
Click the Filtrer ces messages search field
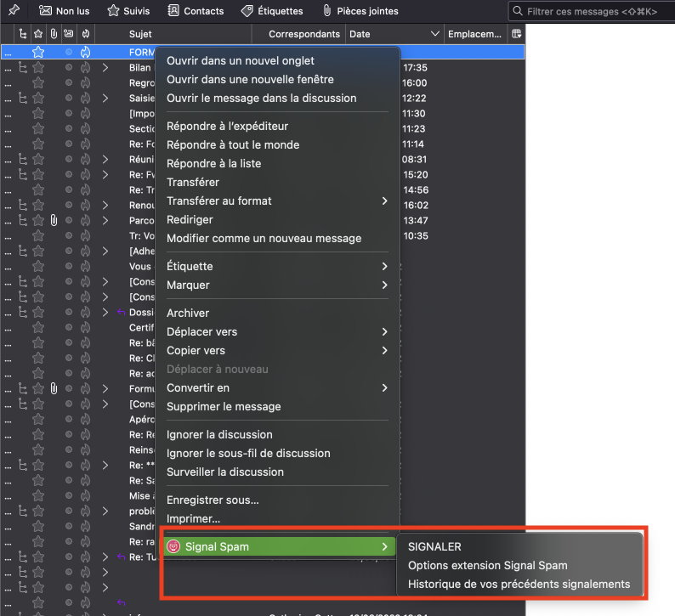click(595, 11)
